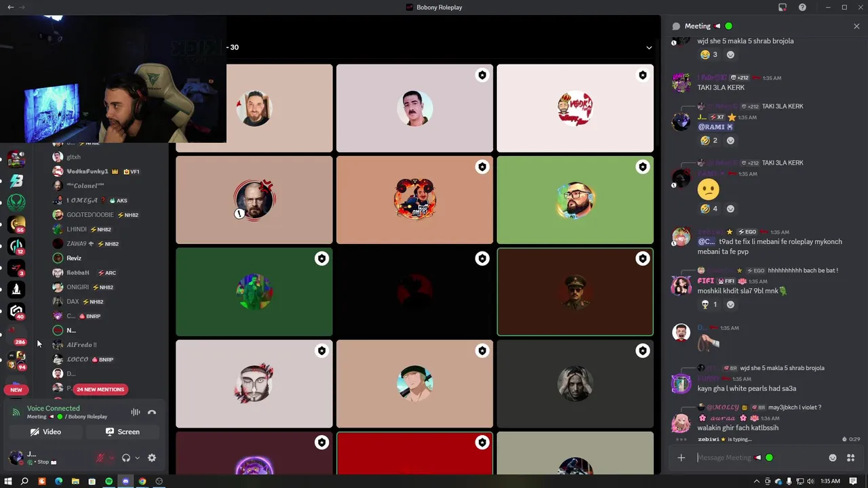Open voice connection signal info icon
868x488 pixels.
(16, 412)
